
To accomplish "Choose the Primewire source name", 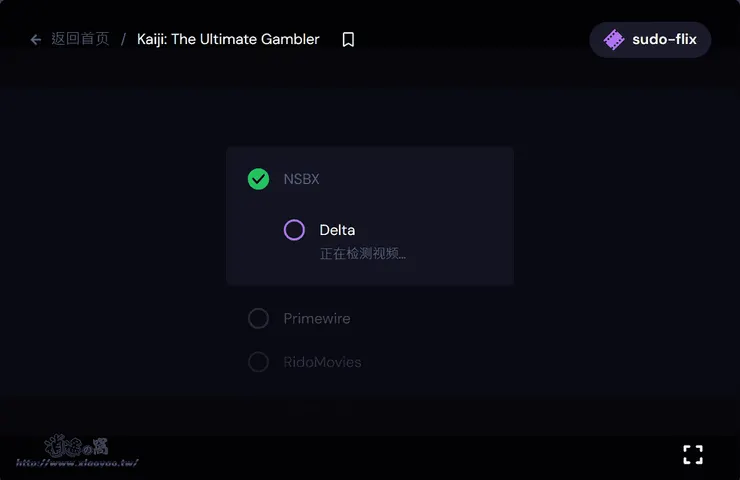I will click(316, 318).
